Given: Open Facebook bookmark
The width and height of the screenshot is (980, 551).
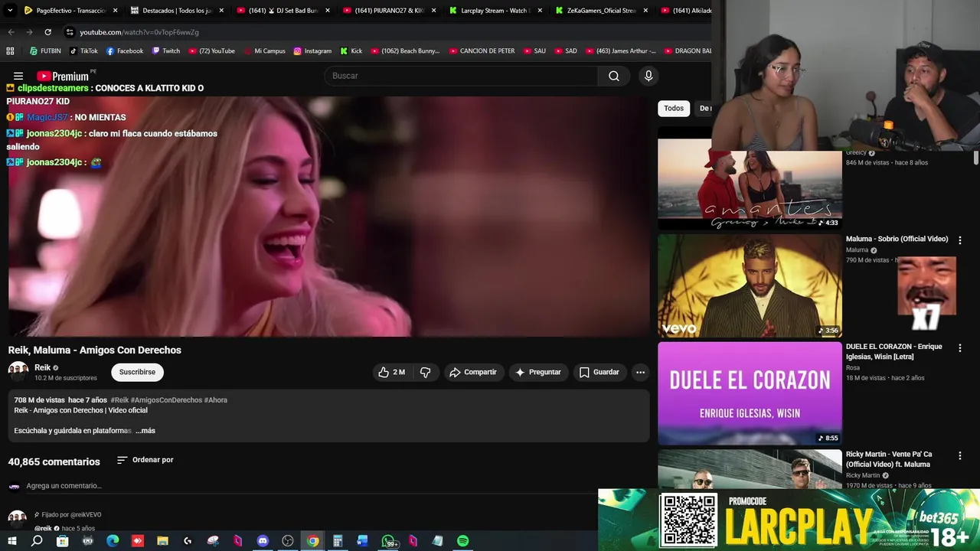Looking at the screenshot, I should pos(124,51).
